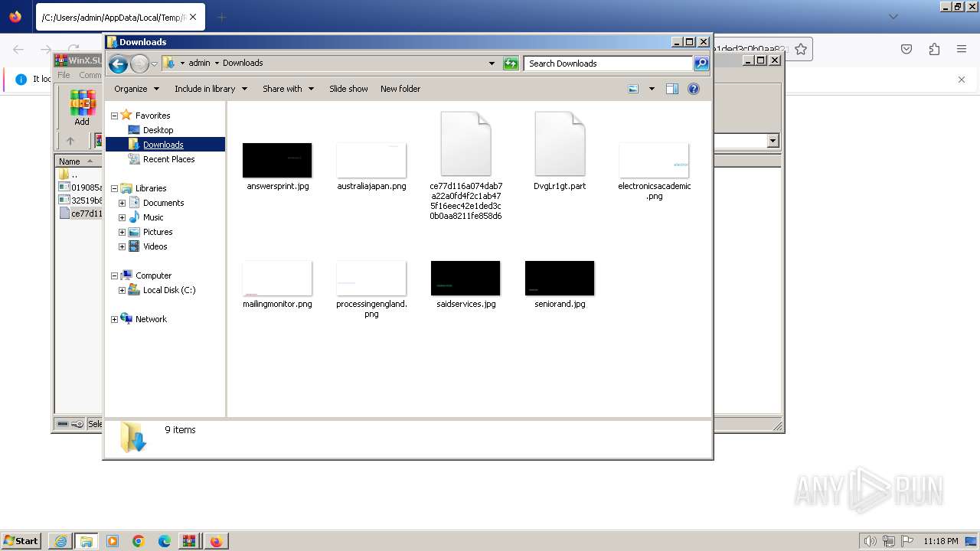Select processingengland.png thumbnail
This screenshot has height=551, width=980.
(x=371, y=279)
